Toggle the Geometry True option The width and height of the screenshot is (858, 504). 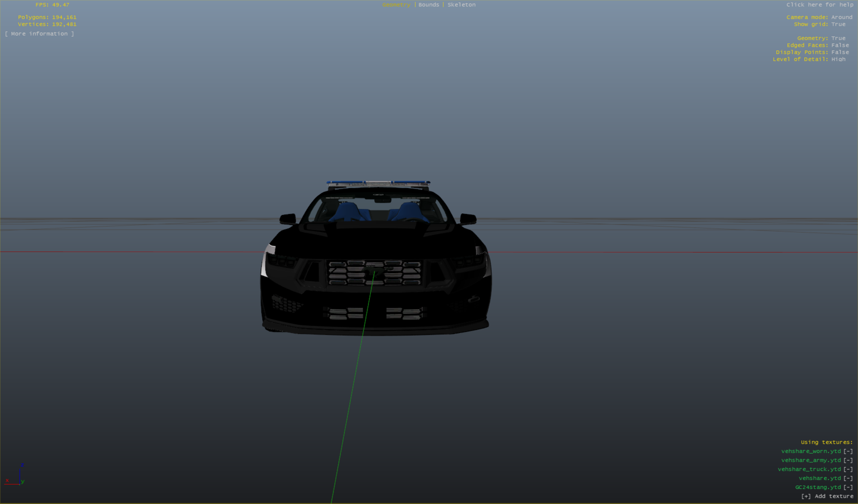[x=838, y=38]
